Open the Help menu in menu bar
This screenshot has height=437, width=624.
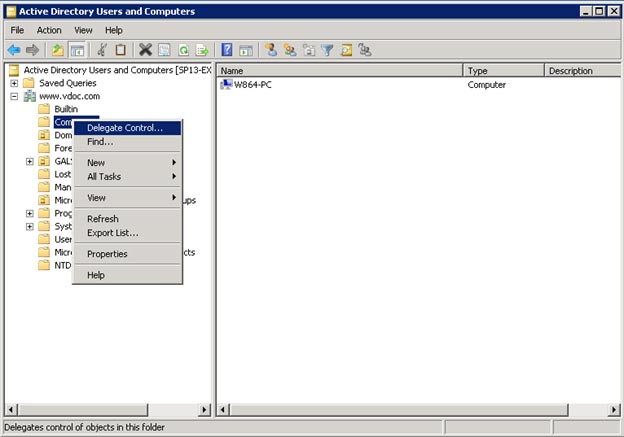[x=114, y=30]
